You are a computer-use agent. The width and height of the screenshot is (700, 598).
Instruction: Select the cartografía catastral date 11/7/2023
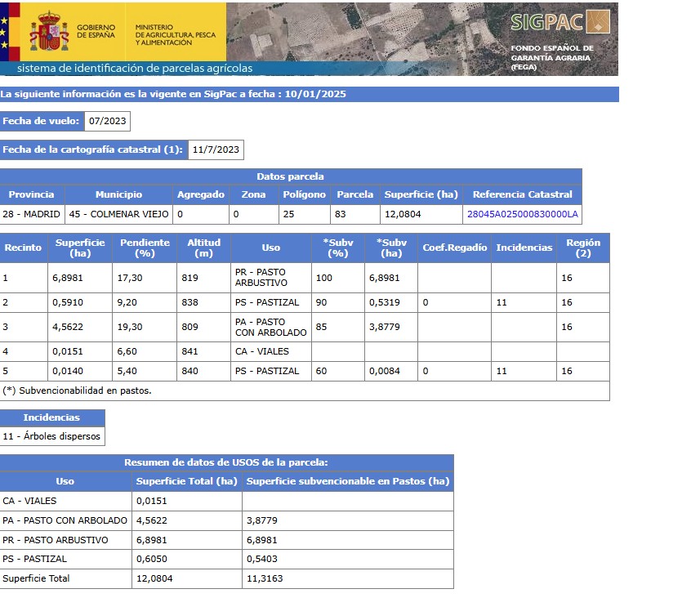click(216, 149)
